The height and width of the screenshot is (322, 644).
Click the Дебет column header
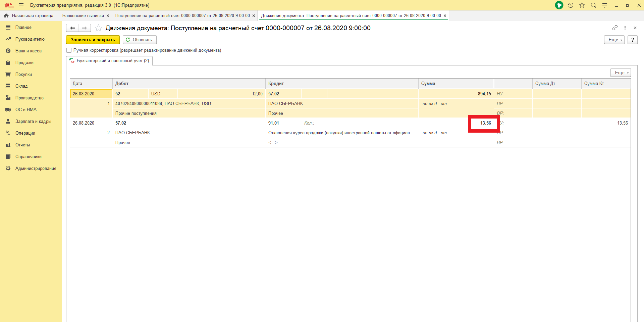[189, 84]
